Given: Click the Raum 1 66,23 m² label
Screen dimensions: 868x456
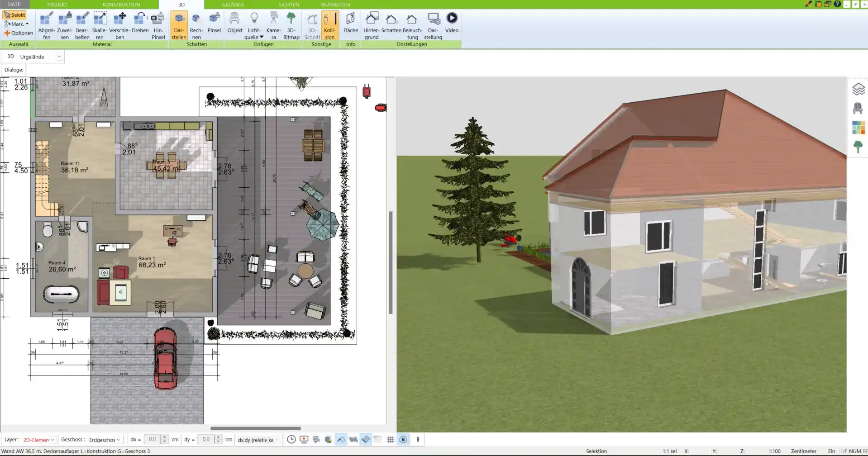Looking at the screenshot, I should (152, 262).
